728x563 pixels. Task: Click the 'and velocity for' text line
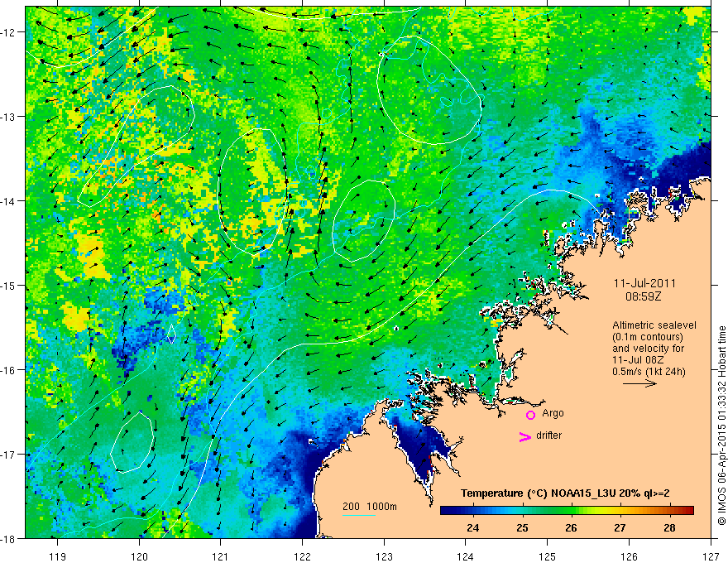(x=648, y=349)
